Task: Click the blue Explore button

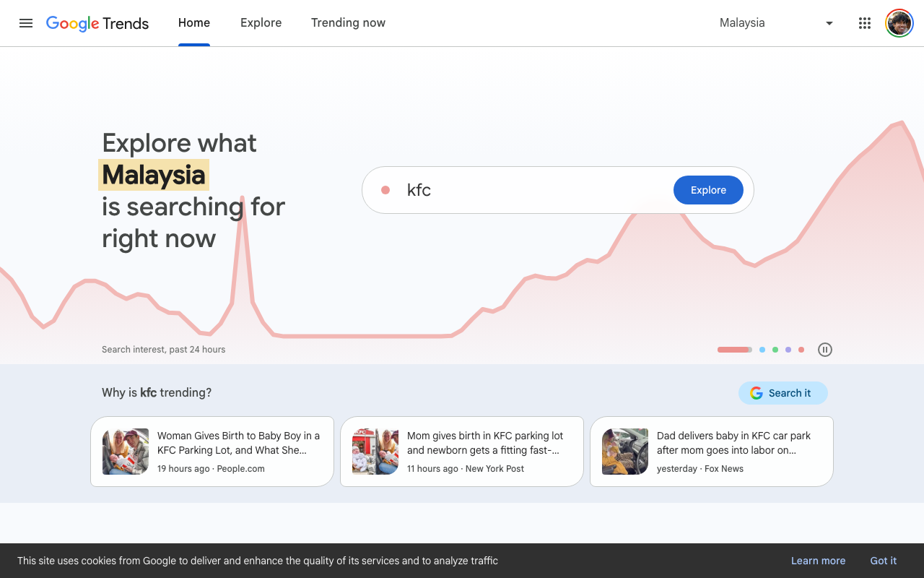Action: pyautogui.click(x=708, y=190)
